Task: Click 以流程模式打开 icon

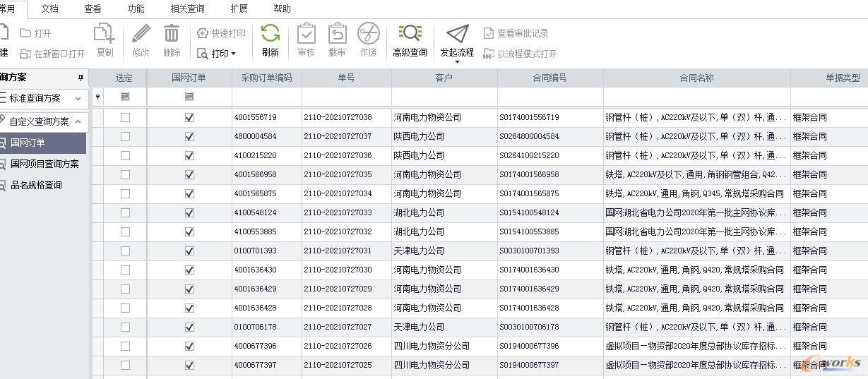Action: [489, 54]
